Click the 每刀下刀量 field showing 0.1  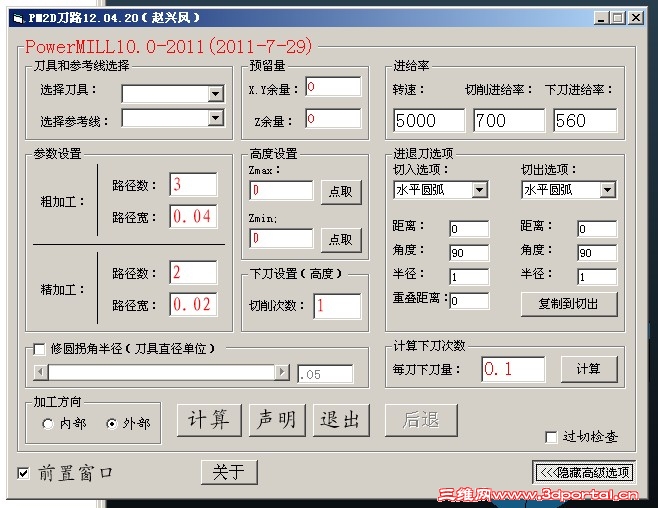click(x=513, y=369)
